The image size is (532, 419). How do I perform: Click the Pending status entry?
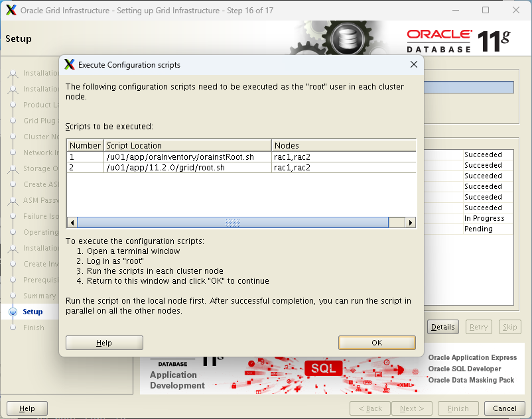[478, 229]
